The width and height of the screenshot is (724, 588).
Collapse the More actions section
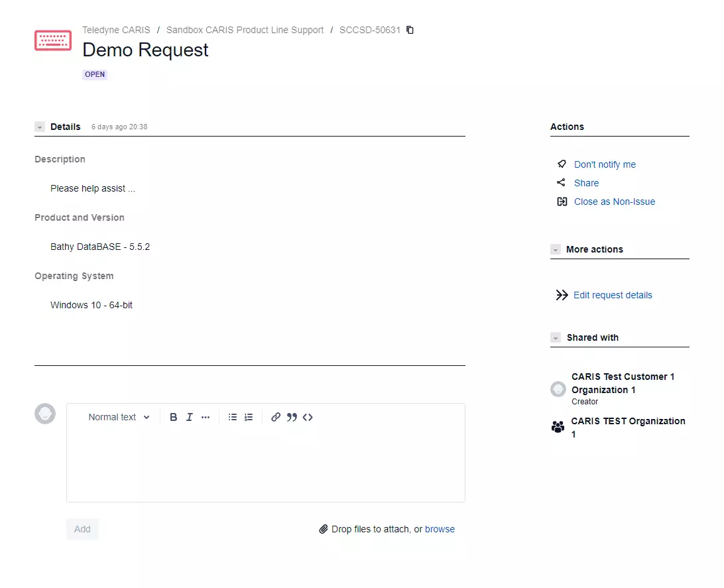coord(556,250)
